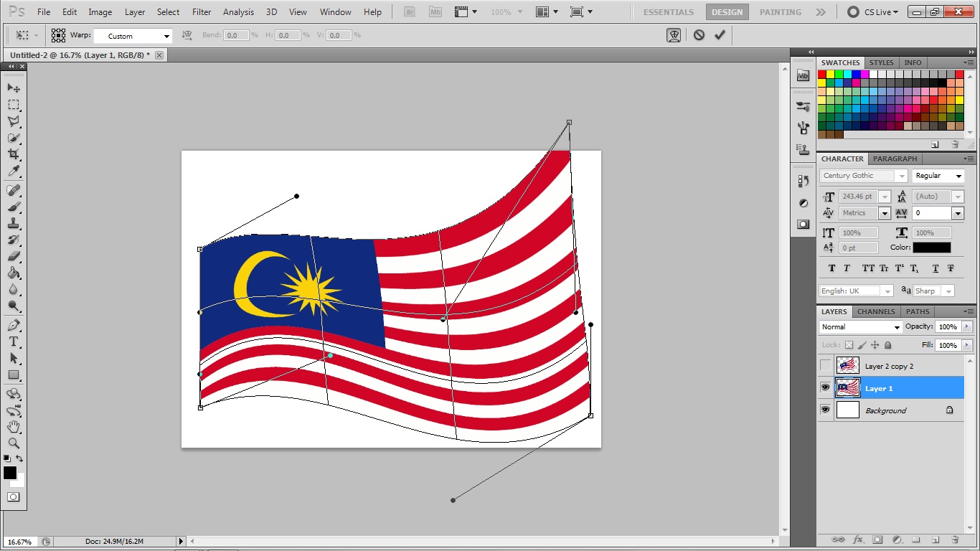The height and width of the screenshot is (551, 980).
Task: Open the CS Live dropdown
Action: coord(872,12)
